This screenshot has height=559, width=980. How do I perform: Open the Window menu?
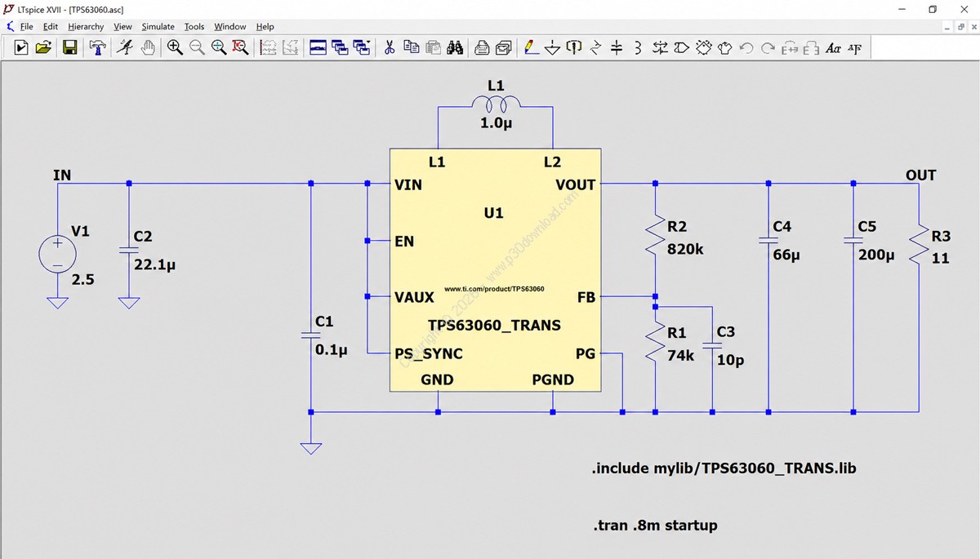pyautogui.click(x=230, y=26)
